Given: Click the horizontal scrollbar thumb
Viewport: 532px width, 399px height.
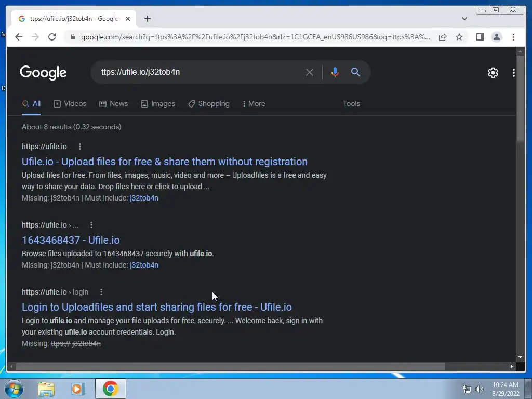Looking at the screenshot, I should [230, 366].
